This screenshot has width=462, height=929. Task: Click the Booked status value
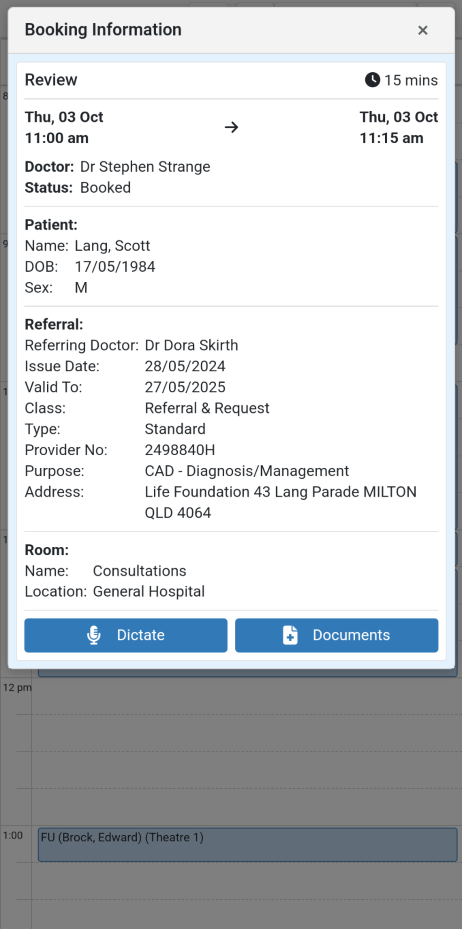[105, 188]
